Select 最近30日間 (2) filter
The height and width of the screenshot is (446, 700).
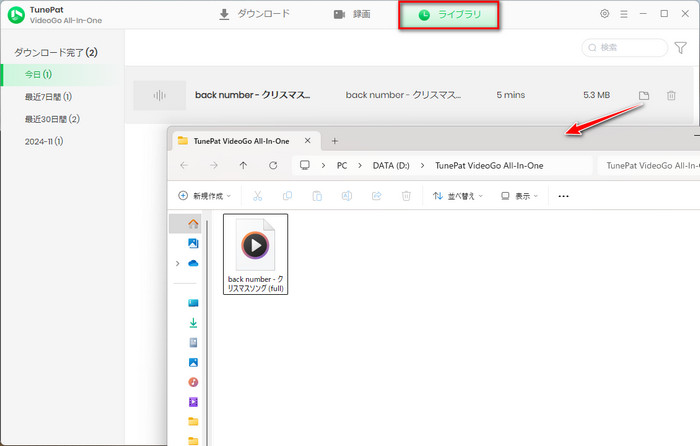52,119
